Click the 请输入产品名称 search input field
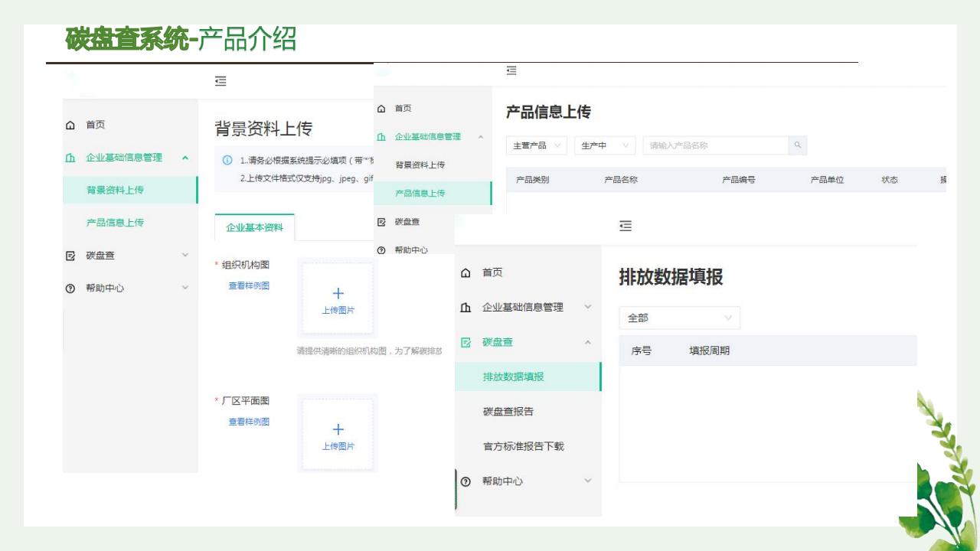The image size is (980, 551). (715, 145)
